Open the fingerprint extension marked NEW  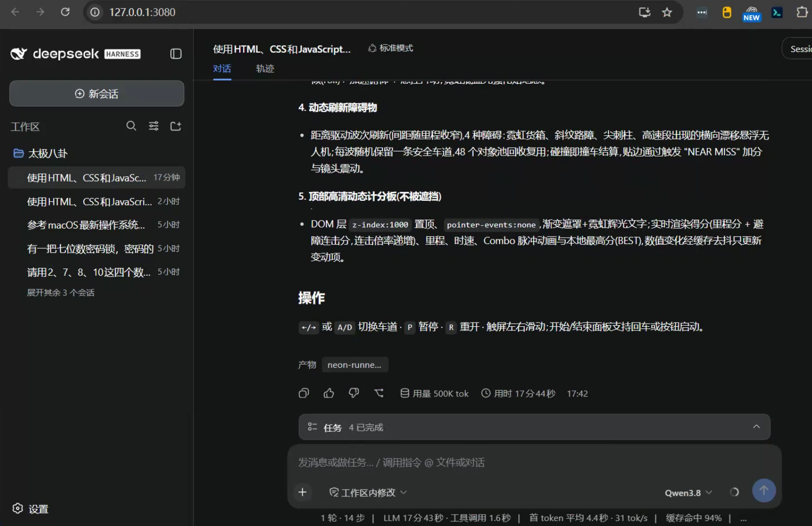coord(752,13)
